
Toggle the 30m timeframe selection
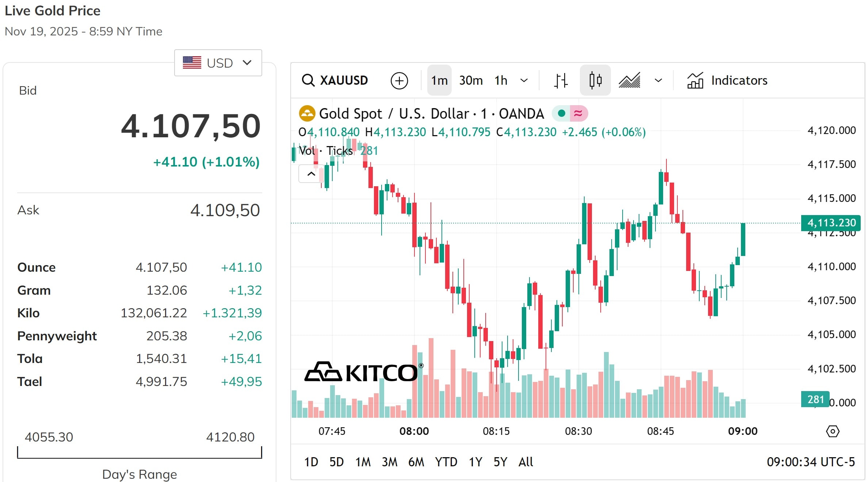point(471,80)
